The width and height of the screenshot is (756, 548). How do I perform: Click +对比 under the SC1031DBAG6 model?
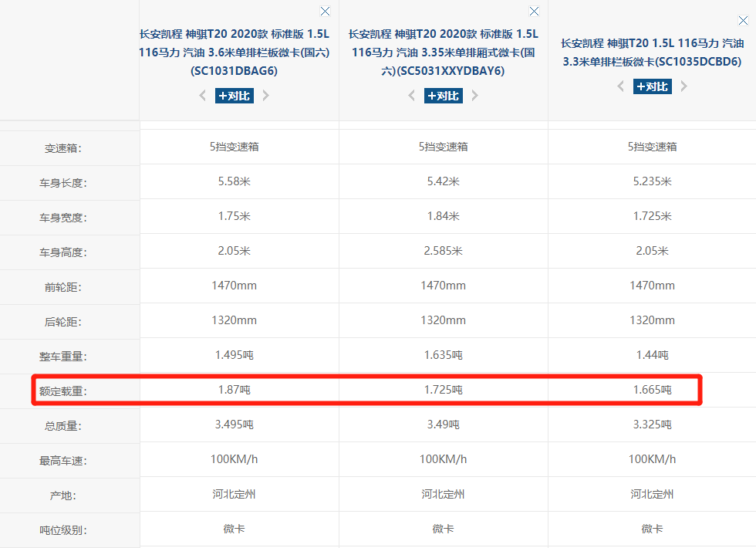[x=235, y=96]
